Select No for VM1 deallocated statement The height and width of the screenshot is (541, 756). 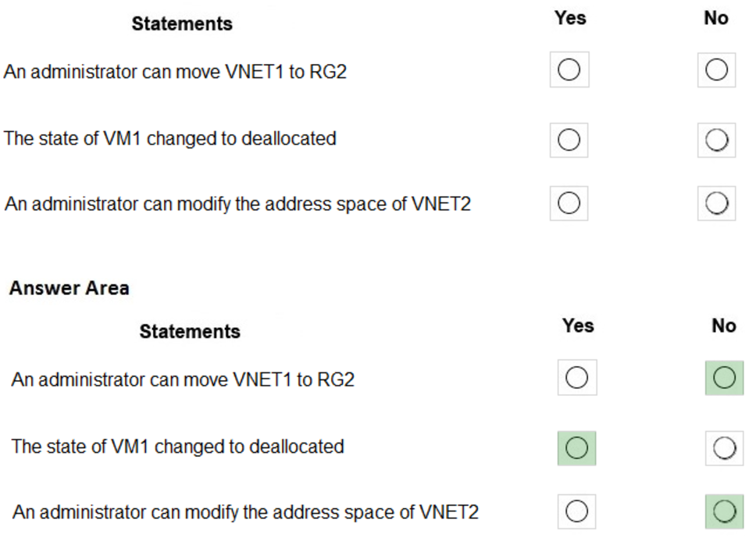716,140
